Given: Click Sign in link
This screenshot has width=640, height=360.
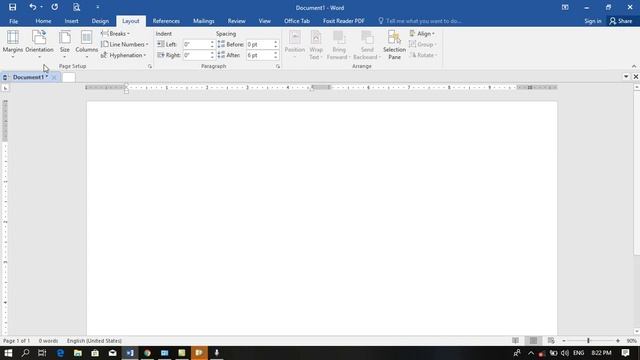Looking at the screenshot, I should (593, 21).
